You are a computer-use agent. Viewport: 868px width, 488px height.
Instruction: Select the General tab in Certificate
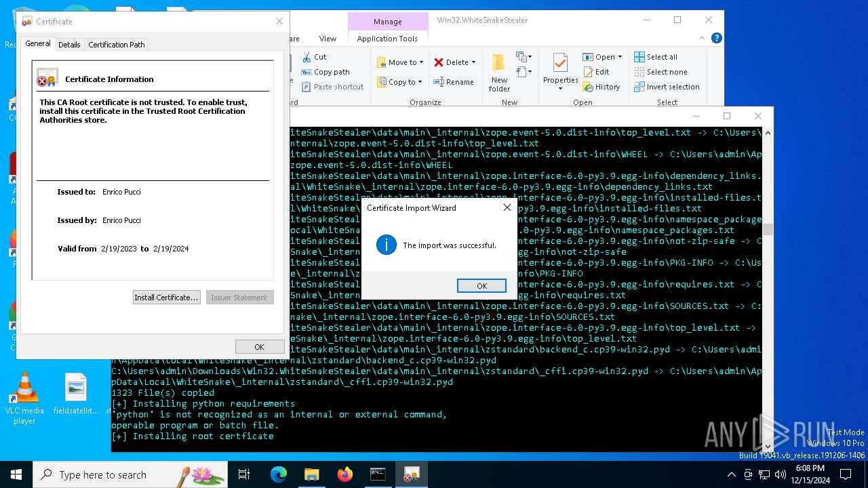pyautogui.click(x=38, y=43)
